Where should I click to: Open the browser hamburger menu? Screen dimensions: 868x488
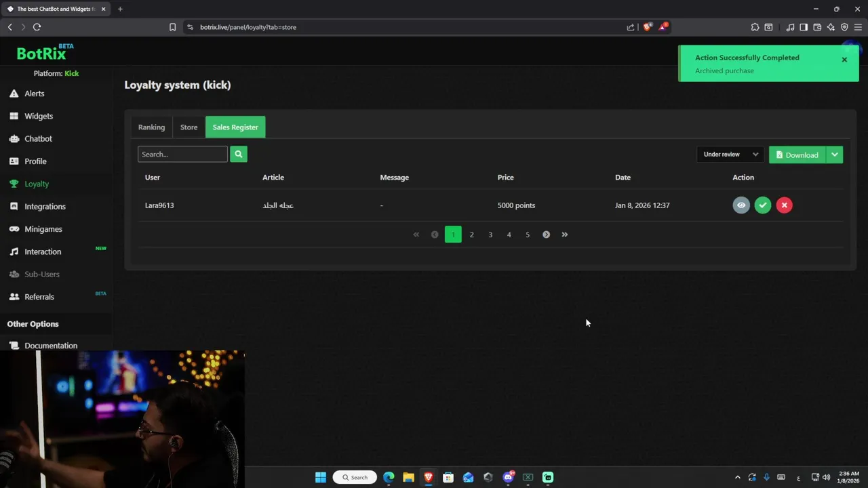[x=858, y=27]
